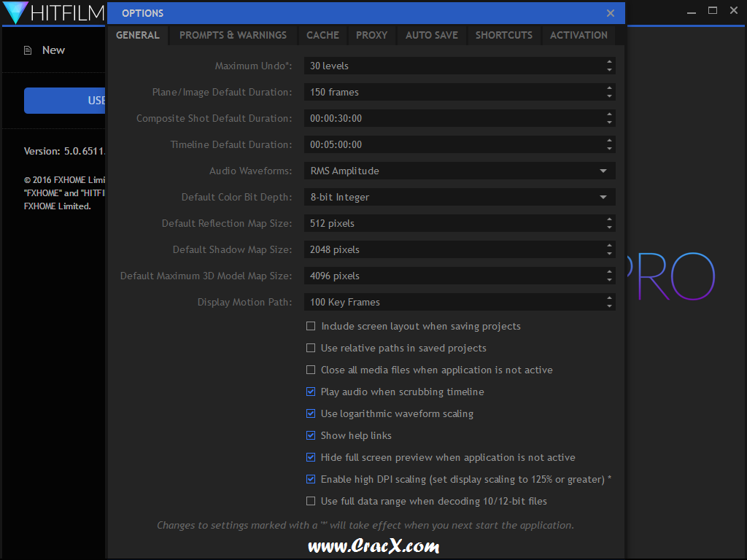Viewport: 747px width, 560px height.
Task: Close the Options dialog
Action: coord(611,13)
